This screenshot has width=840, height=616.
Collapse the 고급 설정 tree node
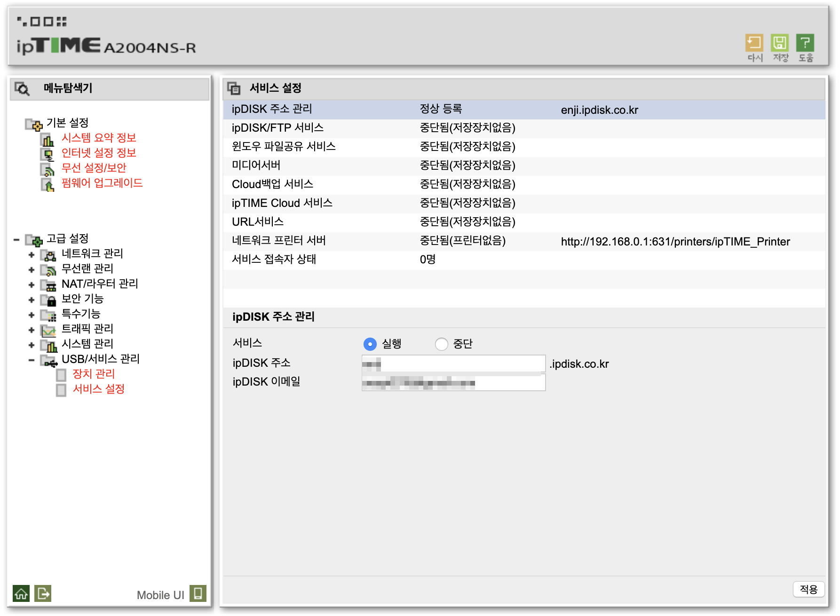coord(16,240)
